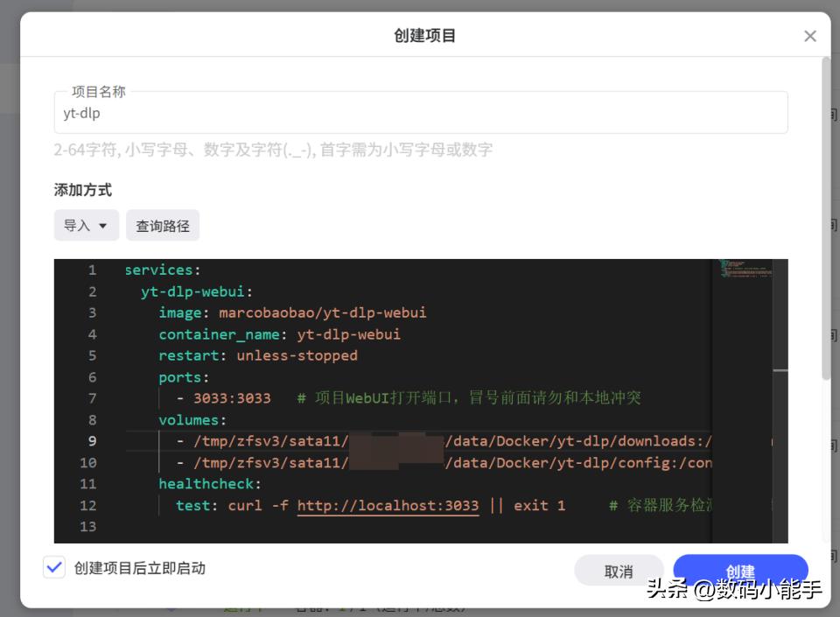Viewport: 840px width, 617px height.
Task: Click 'yt-dlp-webui:' on line 2
Action: click(197, 291)
